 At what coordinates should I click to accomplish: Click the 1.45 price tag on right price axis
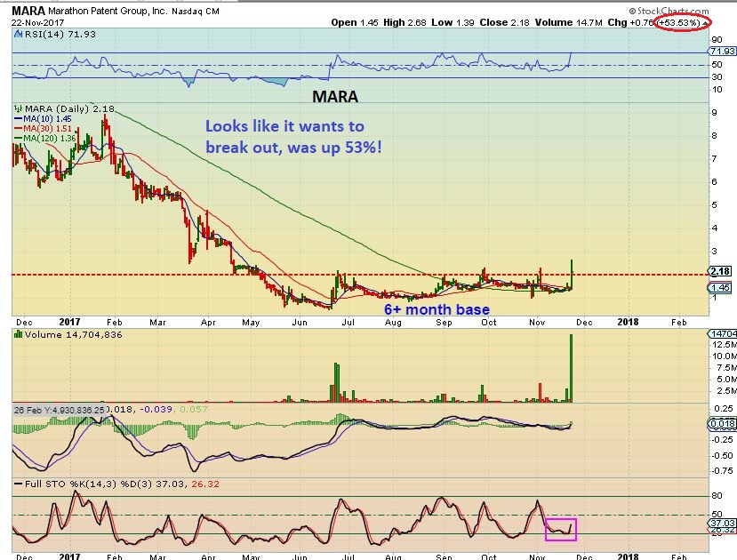point(719,287)
